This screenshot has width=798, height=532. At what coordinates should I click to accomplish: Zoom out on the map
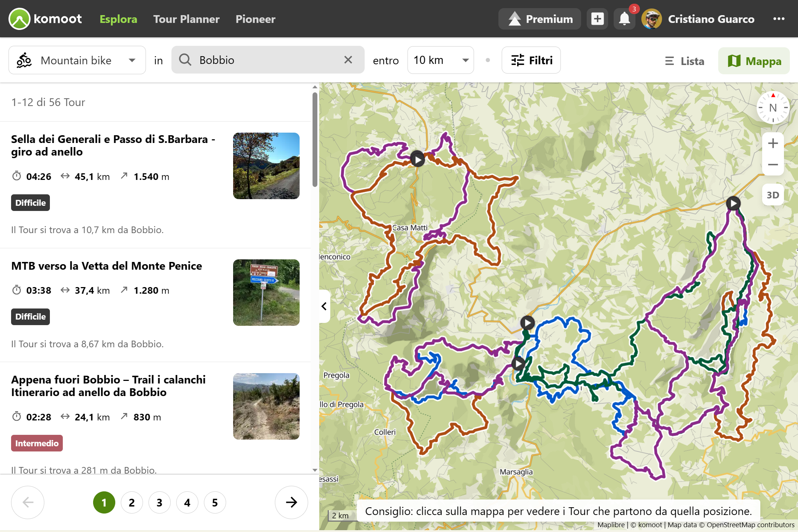coord(773,165)
